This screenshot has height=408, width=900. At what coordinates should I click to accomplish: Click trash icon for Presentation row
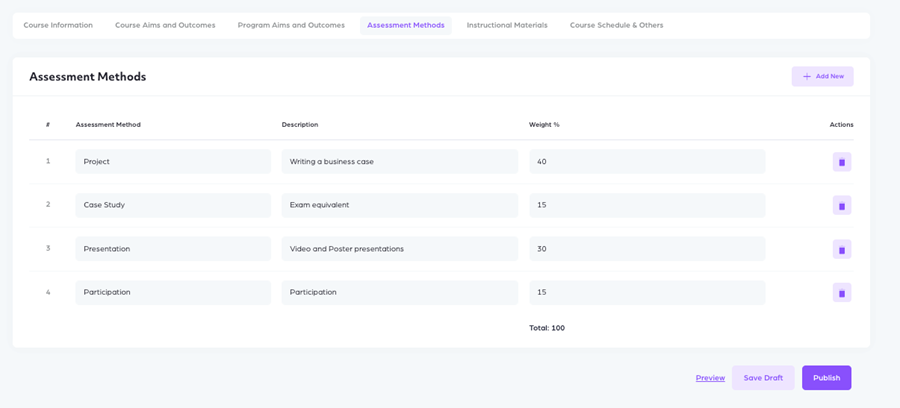pos(841,249)
